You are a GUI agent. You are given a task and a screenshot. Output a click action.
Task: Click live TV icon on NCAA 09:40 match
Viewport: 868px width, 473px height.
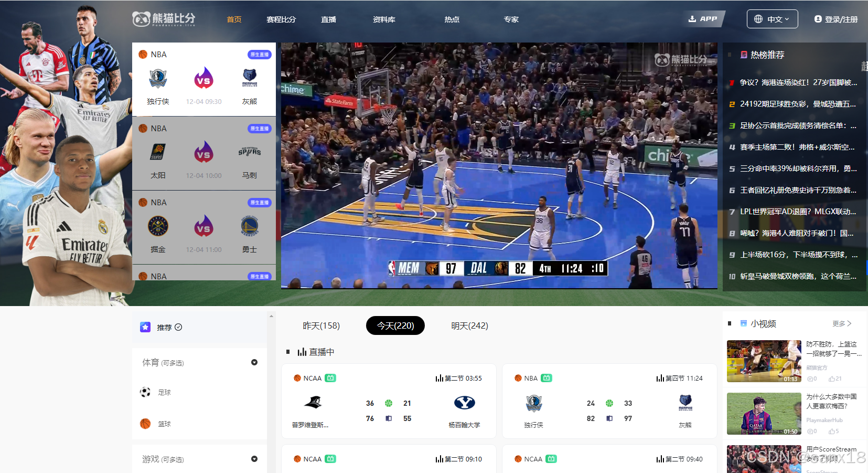[x=551, y=459]
